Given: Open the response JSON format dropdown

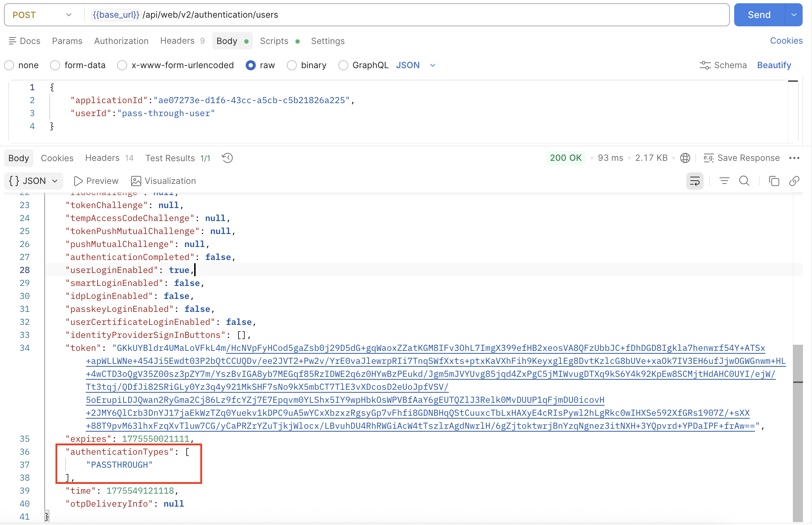Looking at the screenshot, I should (x=34, y=181).
